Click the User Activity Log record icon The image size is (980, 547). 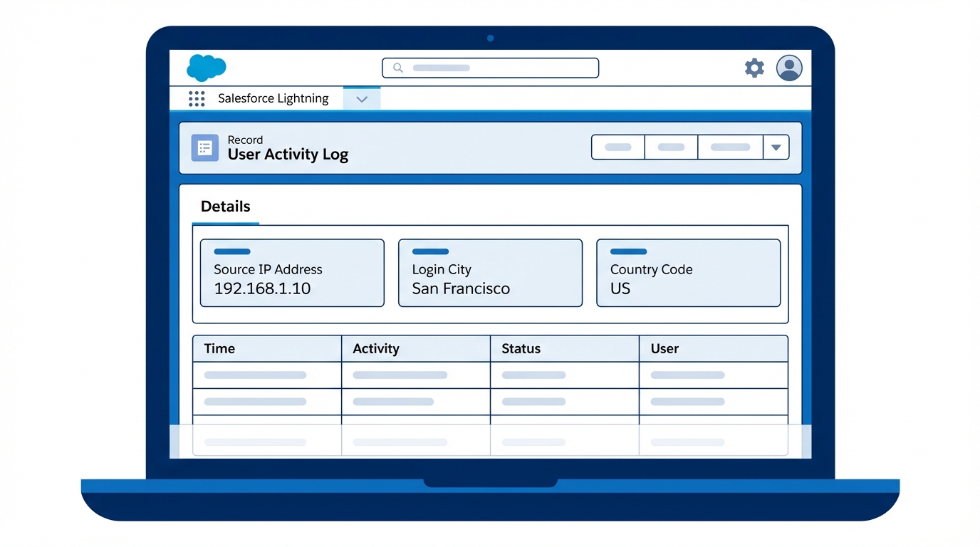point(204,147)
